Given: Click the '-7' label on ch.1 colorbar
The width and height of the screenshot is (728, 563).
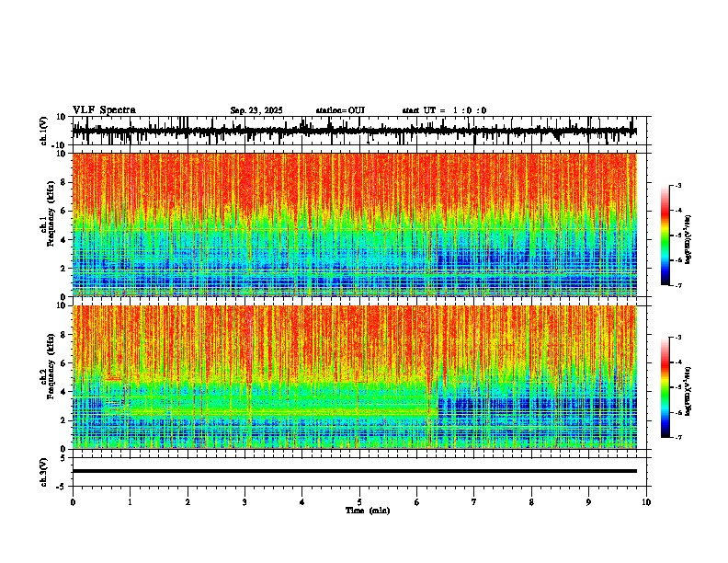Looking at the screenshot, I should tap(678, 285).
